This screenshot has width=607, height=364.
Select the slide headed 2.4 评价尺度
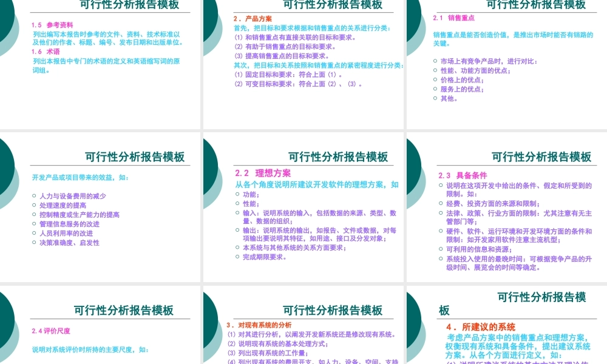tap(100, 325)
